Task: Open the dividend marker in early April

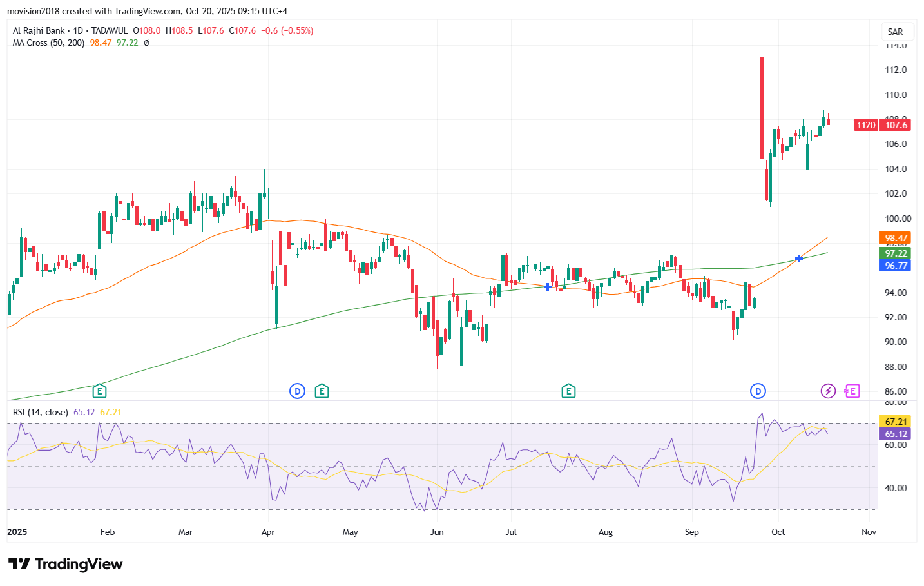Action: click(x=297, y=391)
